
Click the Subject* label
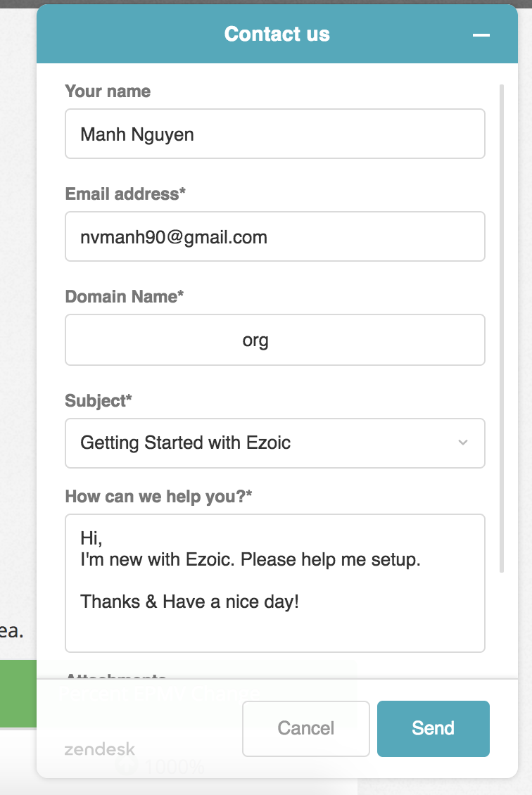coord(99,401)
